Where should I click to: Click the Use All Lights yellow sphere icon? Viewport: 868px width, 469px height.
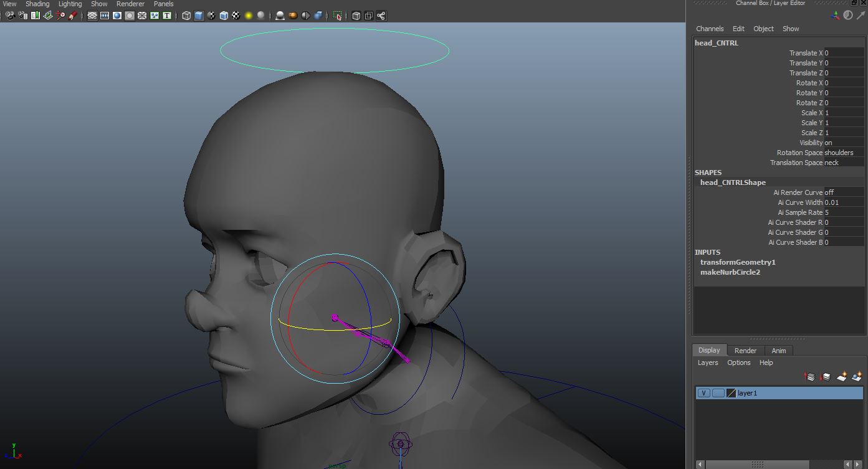pyautogui.click(x=249, y=16)
